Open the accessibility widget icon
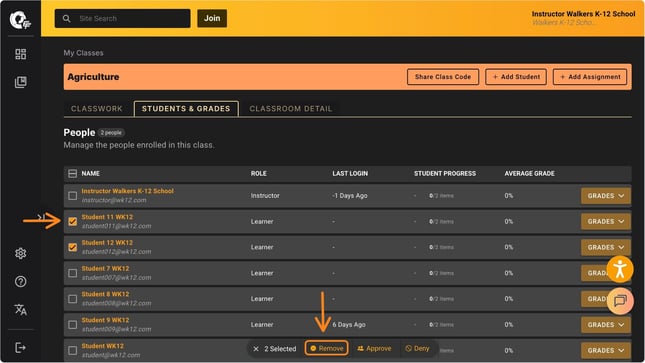Image resolution: width=645 pixels, height=363 pixels. tap(619, 270)
